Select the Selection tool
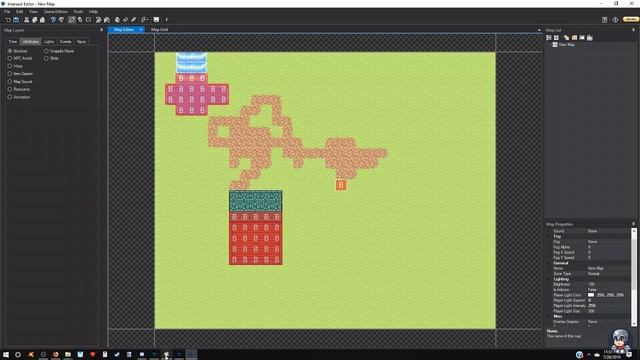This screenshot has width=640, height=360. click(80, 20)
